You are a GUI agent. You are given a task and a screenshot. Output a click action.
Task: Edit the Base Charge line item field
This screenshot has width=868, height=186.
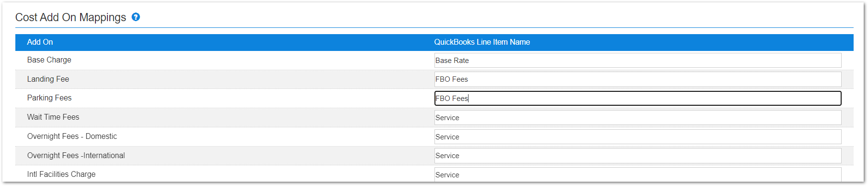[x=638, y=61]
